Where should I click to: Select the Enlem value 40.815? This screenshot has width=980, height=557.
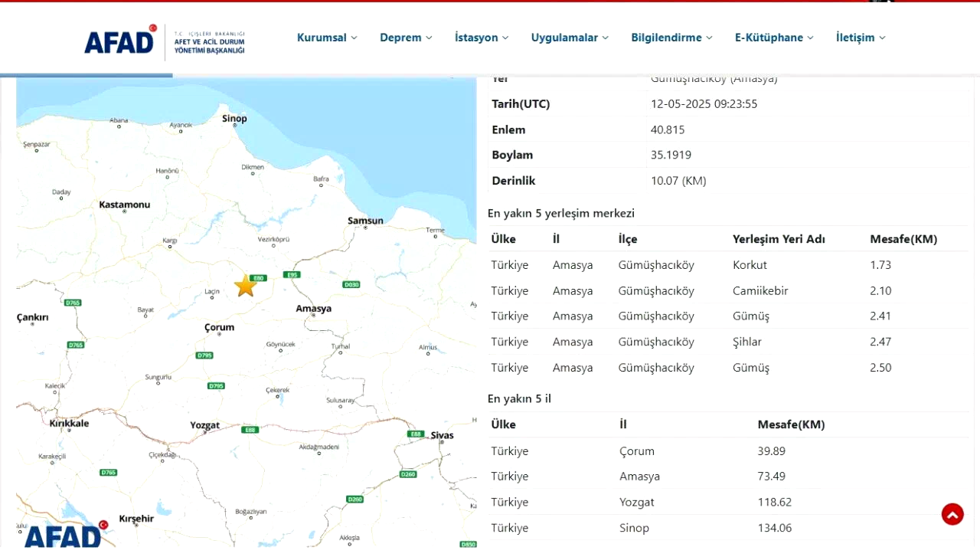pos(668,129)
